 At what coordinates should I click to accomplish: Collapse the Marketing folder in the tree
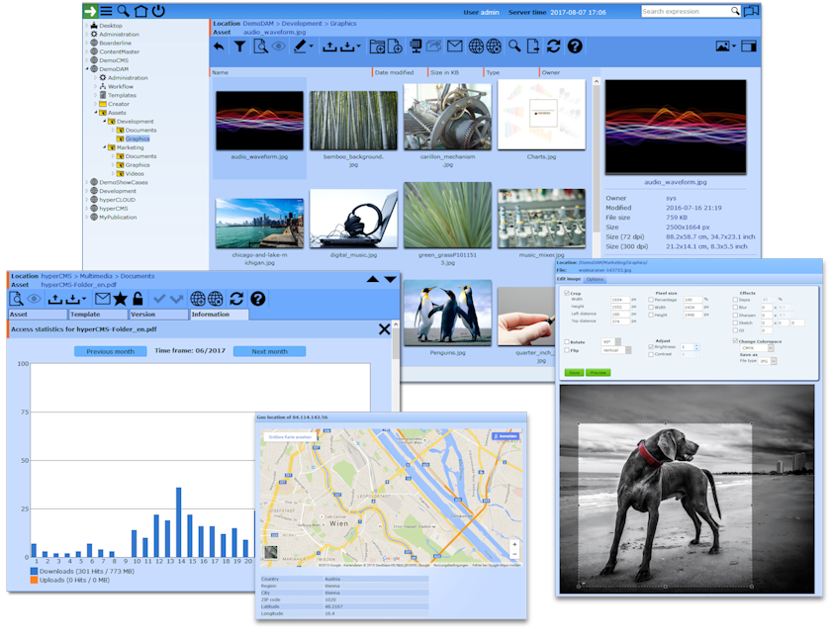tap(105, 147)
